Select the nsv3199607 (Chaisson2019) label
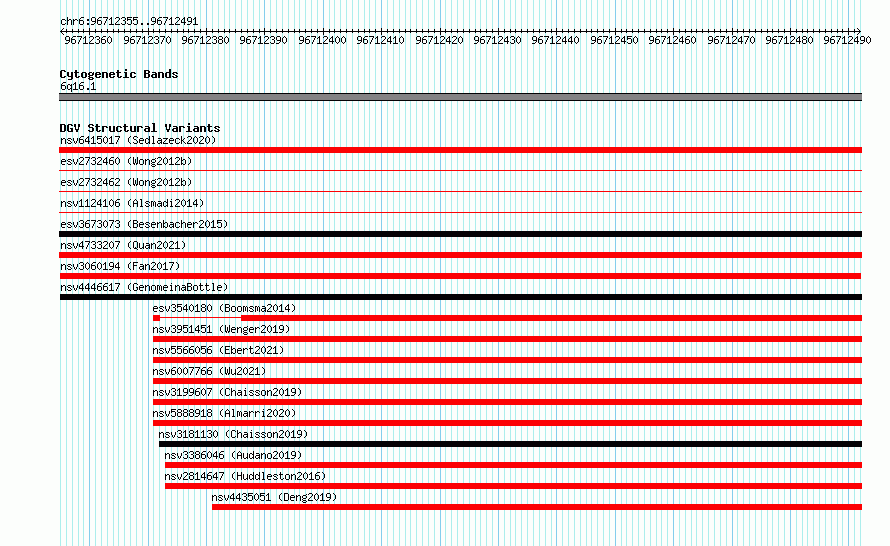 227,392
